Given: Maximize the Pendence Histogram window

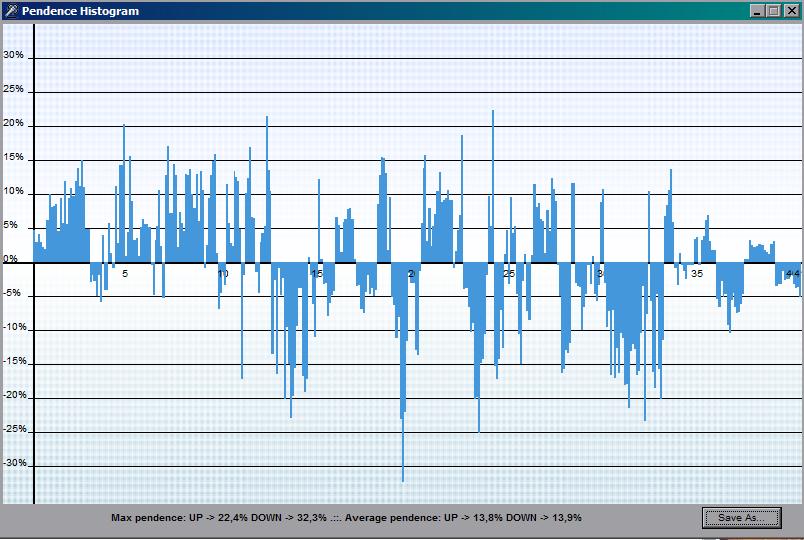Looking at the screenshot, I should tap(773, 11).
